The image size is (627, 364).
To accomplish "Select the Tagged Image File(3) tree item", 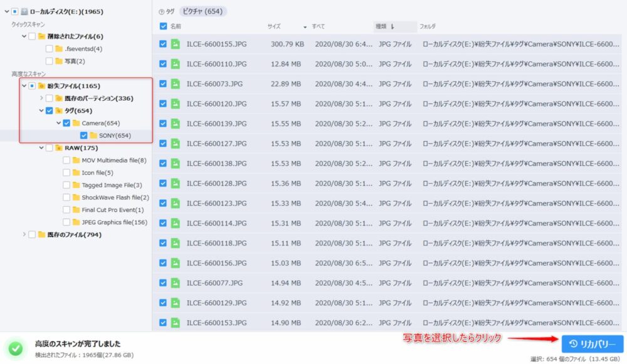I will click(x=112, y=185).
